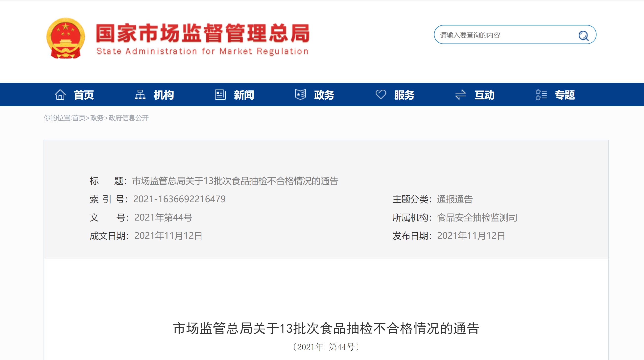Click the starred list icon beside 专题
The image size is (644, 360).
541,95
